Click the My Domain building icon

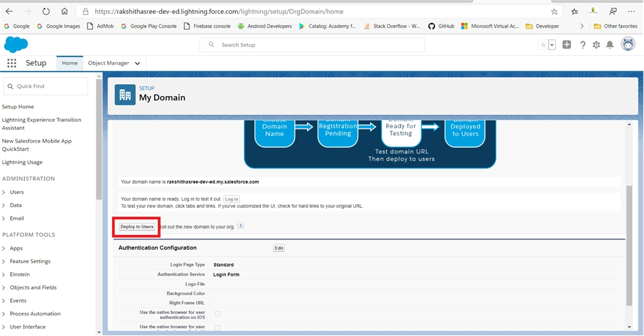(125, 95)
